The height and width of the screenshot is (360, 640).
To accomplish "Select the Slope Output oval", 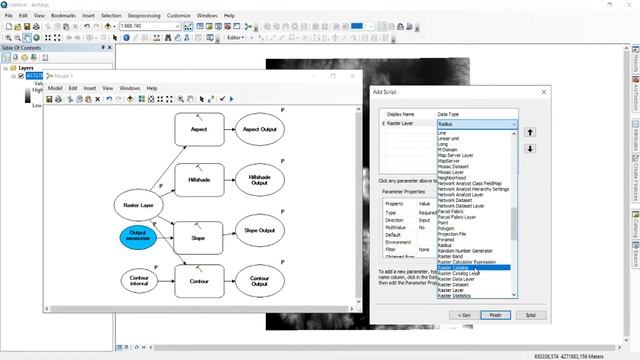I will point(260,231).
